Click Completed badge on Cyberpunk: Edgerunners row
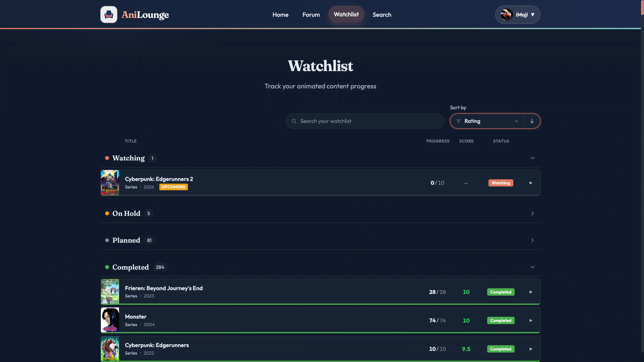 tap(501, 349)
